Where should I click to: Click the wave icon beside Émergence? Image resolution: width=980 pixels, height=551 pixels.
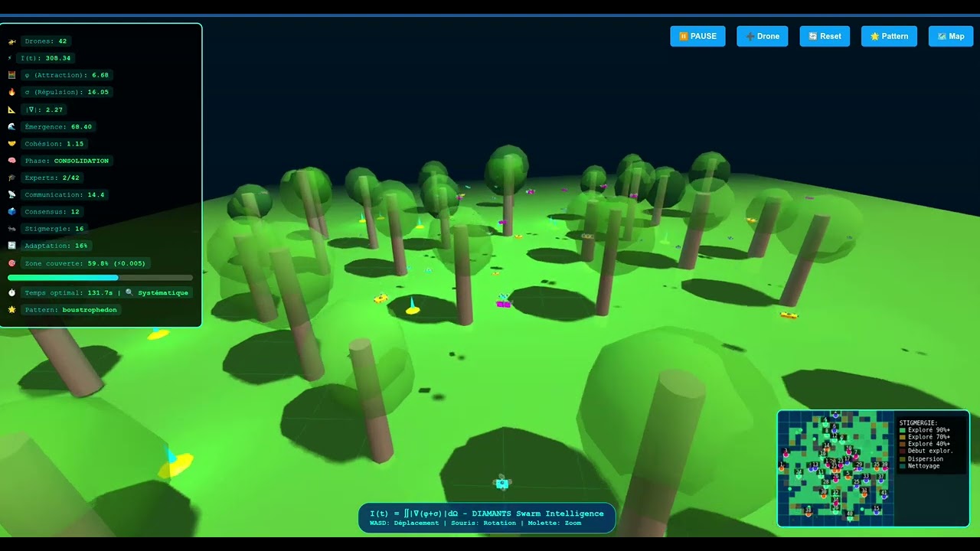click(11, 126)
